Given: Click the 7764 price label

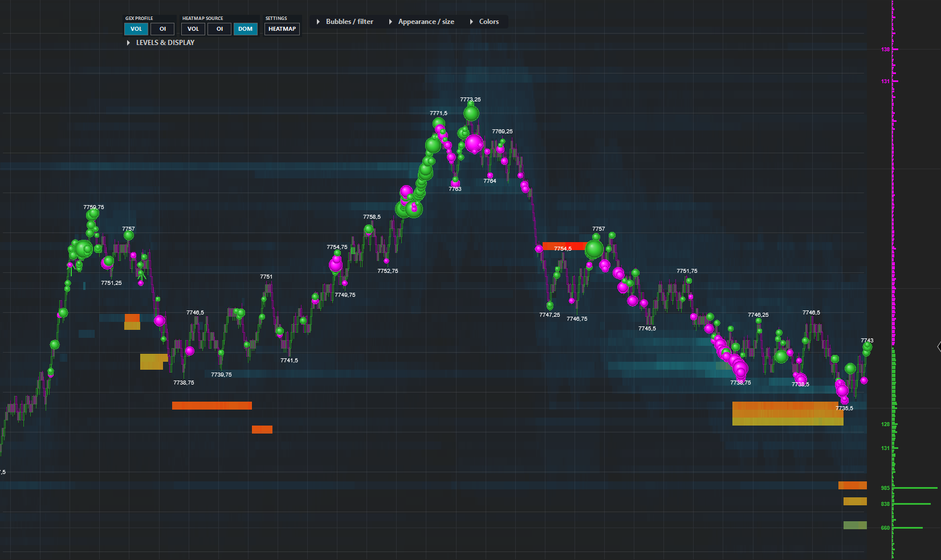Looking at the screenshot, I should 490,181.
